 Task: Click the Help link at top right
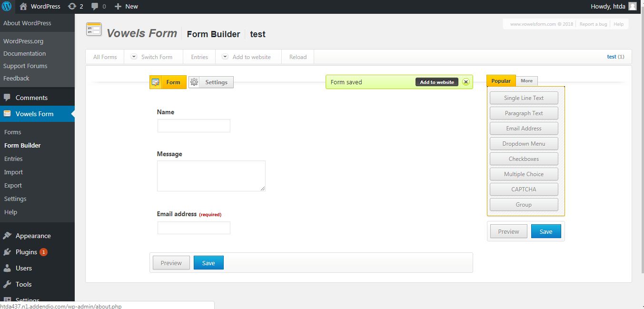click(618, 24)
